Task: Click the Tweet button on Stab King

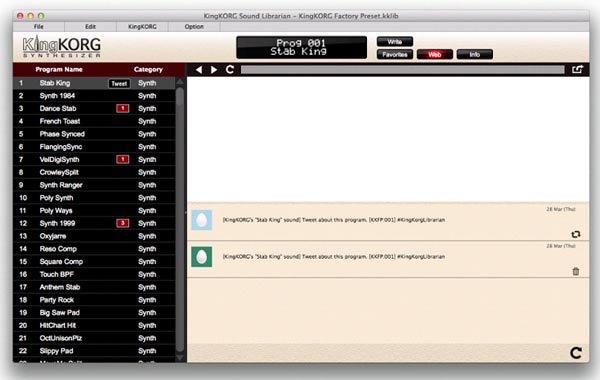Action: (119, 83)
